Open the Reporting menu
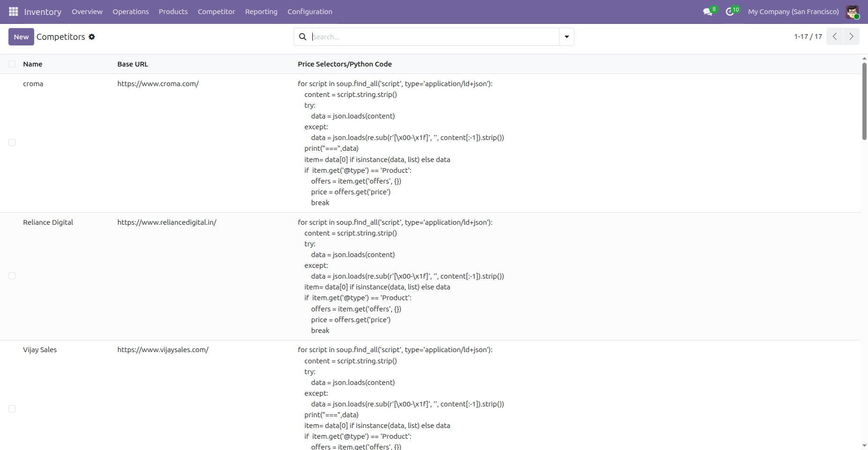 tap(261, 12)
